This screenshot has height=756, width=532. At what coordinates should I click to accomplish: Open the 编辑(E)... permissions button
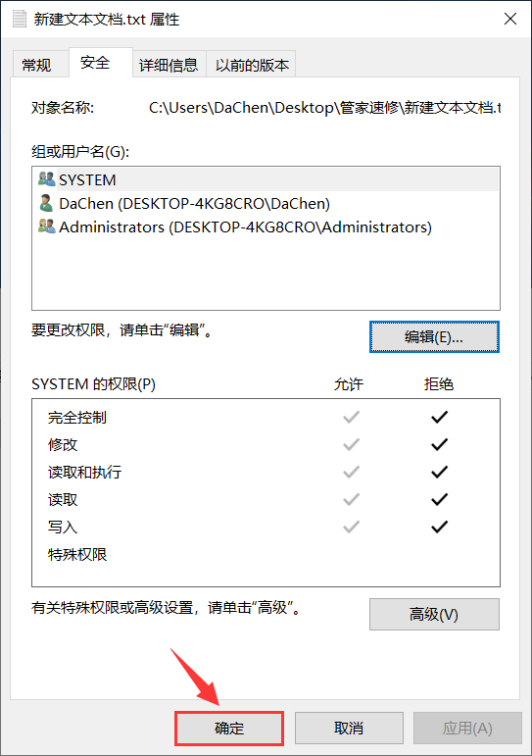[x=434, y=337]
